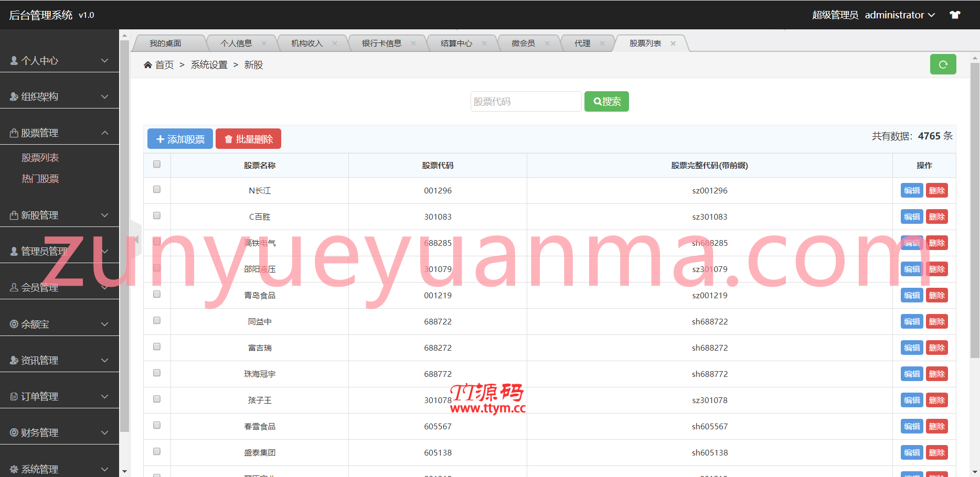Delete the C百胜 stock row
The width and height of the screenshot is (980, 477).
pos(937,217)
